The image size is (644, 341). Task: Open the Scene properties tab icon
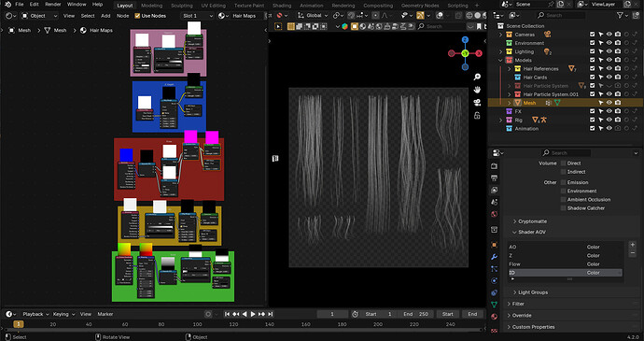(x=494, y=202)
